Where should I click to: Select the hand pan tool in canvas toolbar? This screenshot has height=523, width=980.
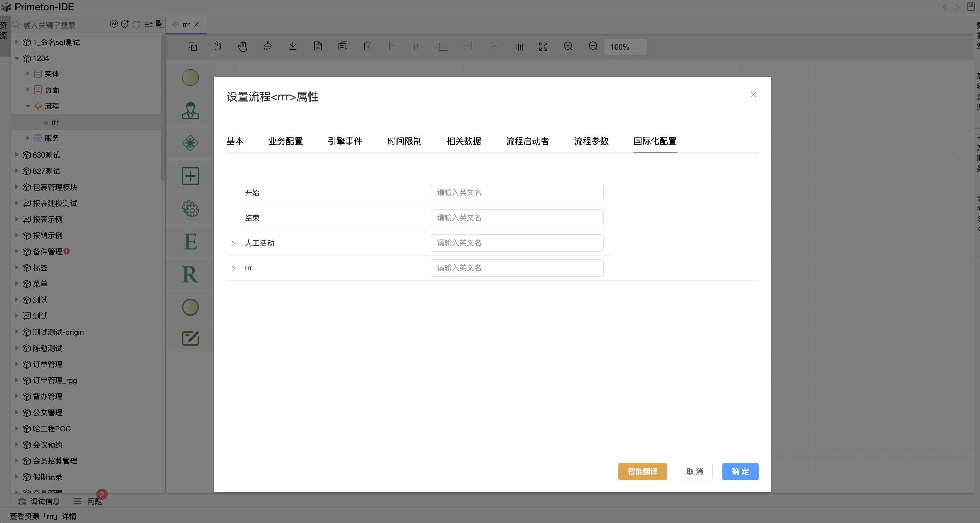[242, 46]
